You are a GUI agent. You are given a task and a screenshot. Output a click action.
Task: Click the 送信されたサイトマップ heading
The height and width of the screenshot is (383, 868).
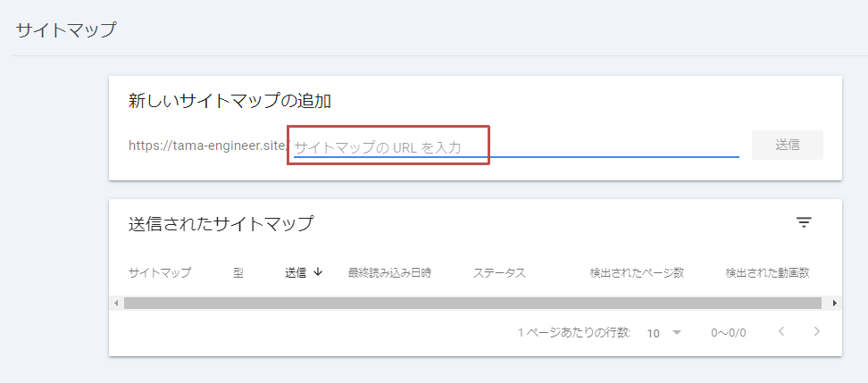(x=221, y=223)
